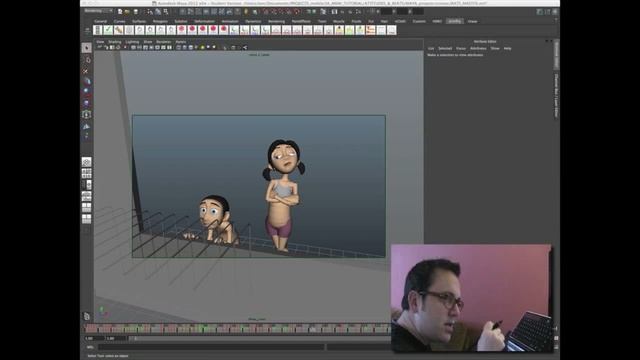
Task: Click on the time slider track
Action: pos(237,328)
